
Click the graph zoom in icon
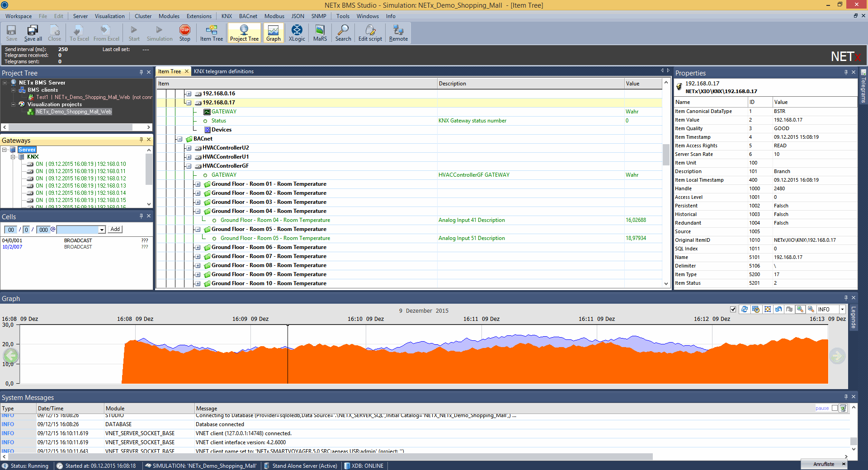tap(800, 310)
